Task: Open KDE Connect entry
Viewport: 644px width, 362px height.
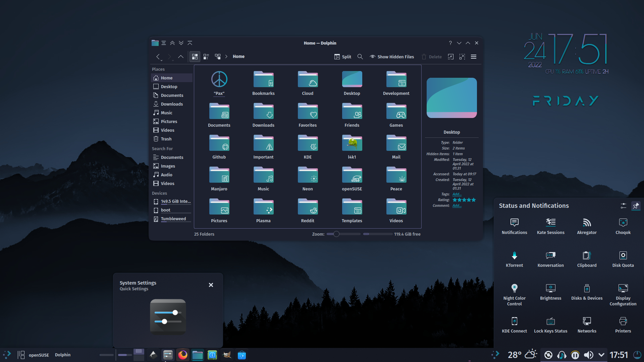Action: point(514,325)
